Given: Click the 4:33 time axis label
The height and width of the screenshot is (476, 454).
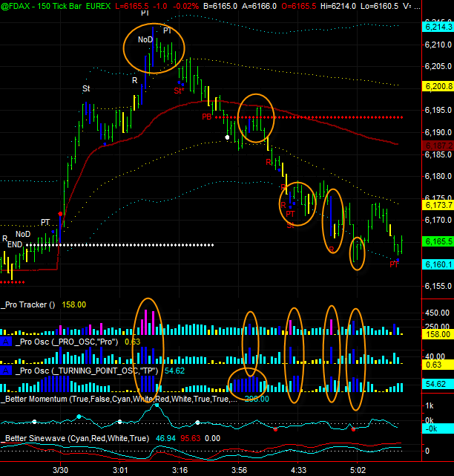Looking at the screenshot, I should 298,470.
